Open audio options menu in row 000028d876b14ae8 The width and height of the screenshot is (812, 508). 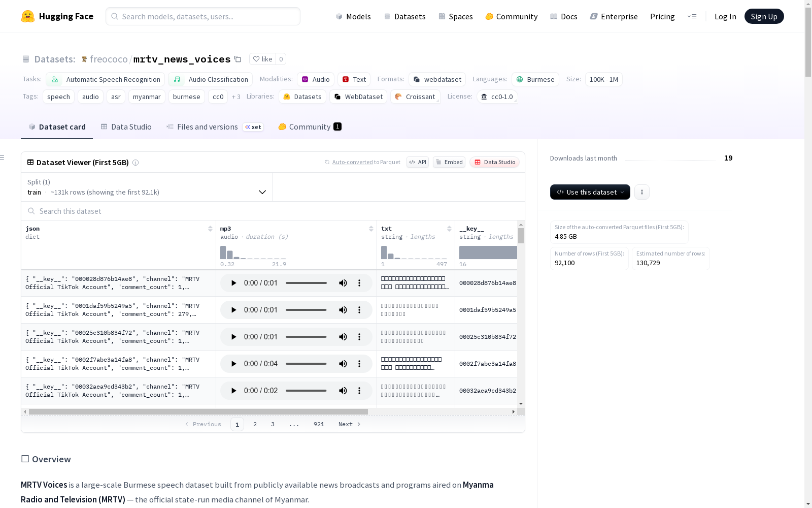click(x=359, y=283)
